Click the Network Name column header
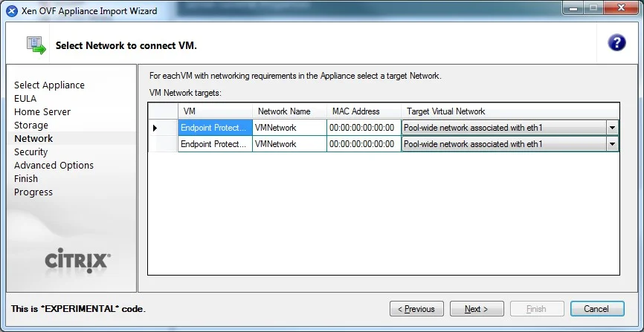The width and height of the screenshot is (644, 332). (289, 111)
